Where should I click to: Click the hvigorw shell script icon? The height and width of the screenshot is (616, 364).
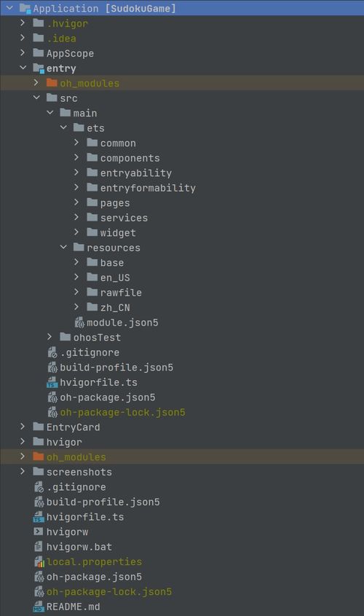[x=39, y=532]
